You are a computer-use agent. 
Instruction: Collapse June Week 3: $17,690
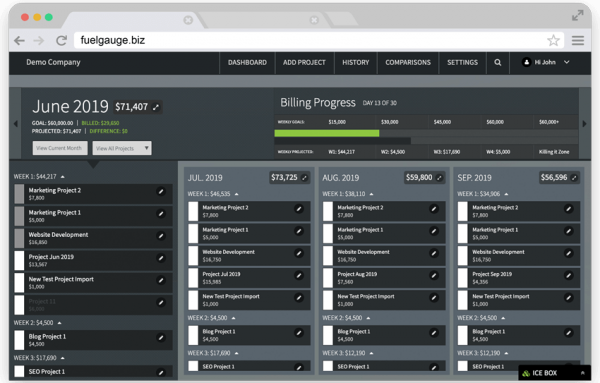[x=62, y=358]
